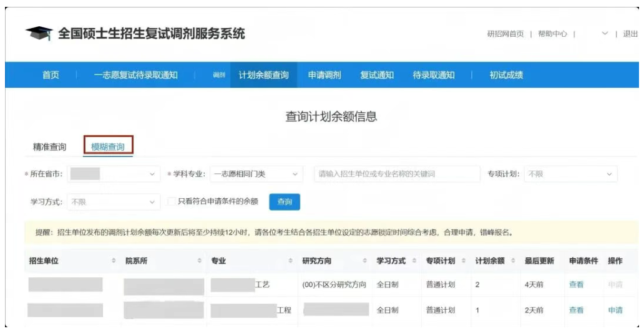Select the 模糊查询 tab
The height and width of the screenshot is (331, 644).
tap(108, 147)
